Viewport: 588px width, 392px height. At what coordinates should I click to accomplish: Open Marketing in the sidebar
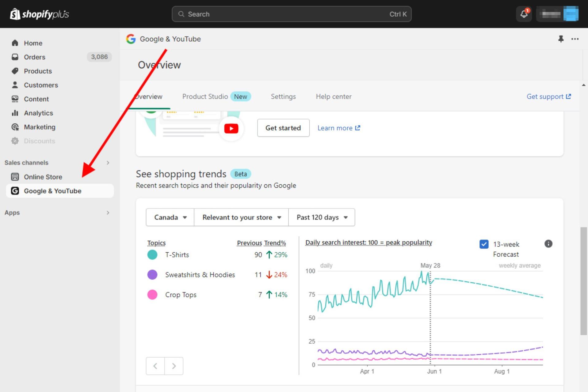click(40, 127)
